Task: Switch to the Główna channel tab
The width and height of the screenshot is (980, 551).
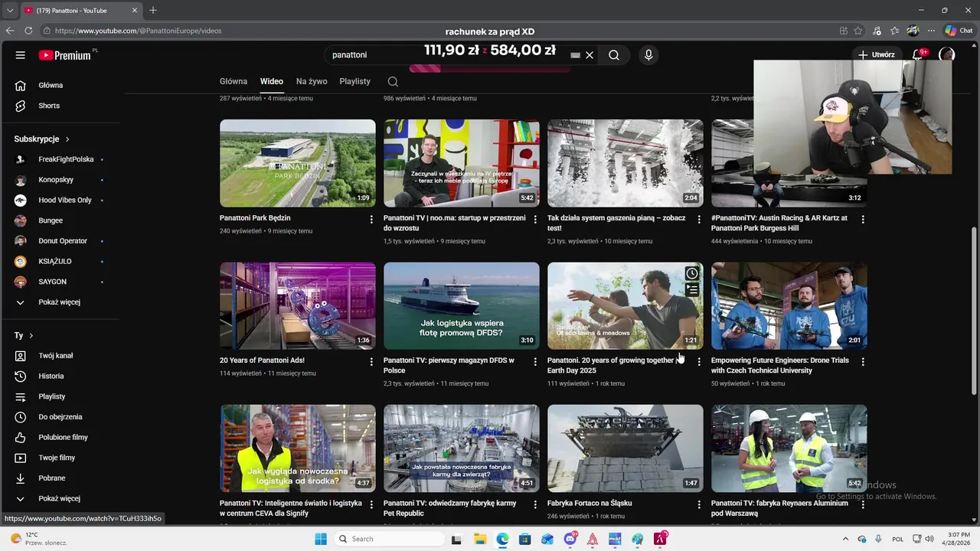Action: click(x=234, y=81)
